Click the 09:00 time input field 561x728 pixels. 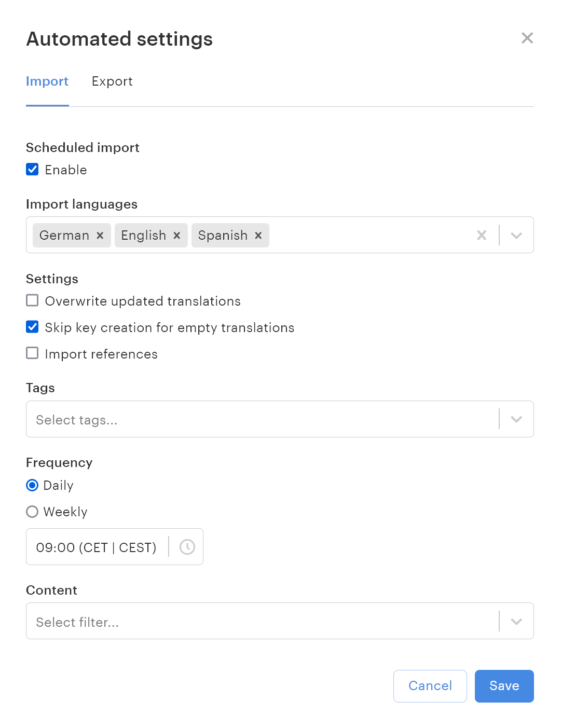tap(115, 547)
